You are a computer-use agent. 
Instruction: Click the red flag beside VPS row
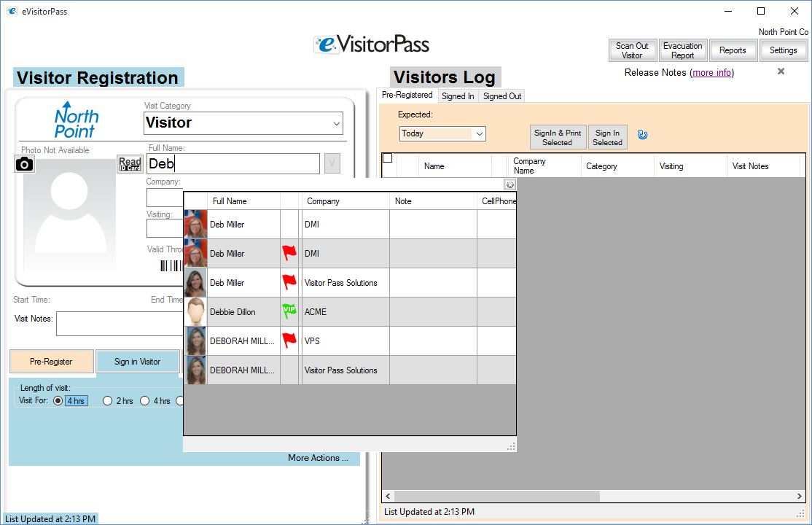click(289, 341)
